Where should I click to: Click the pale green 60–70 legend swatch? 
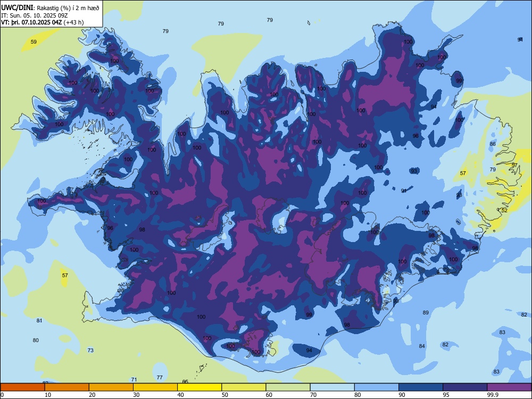[x=288, y=387]
